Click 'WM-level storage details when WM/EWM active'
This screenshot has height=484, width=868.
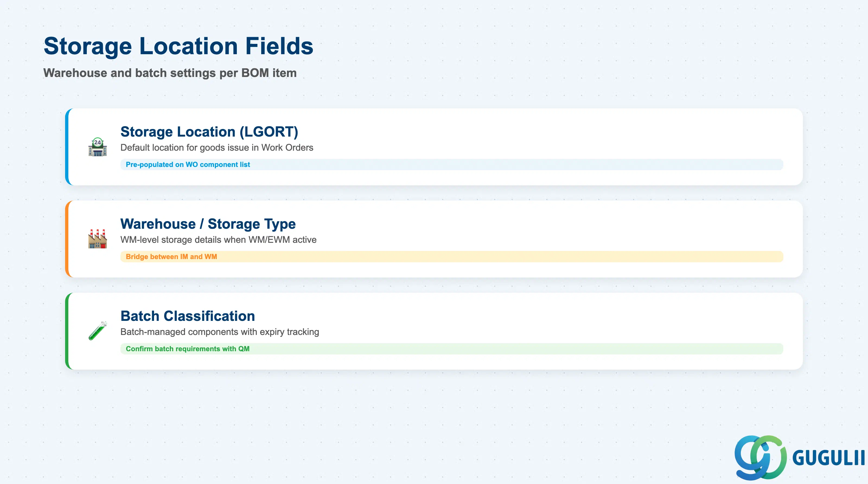point(218,240)
